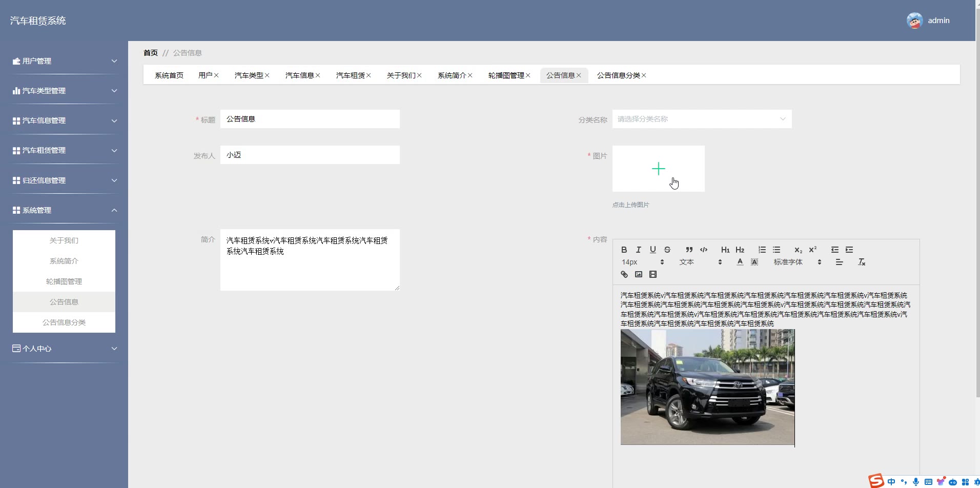Screen dimensions: 980x488
Task: Insert a hyperlink via the link icon
Action: [x=624, y=274]
